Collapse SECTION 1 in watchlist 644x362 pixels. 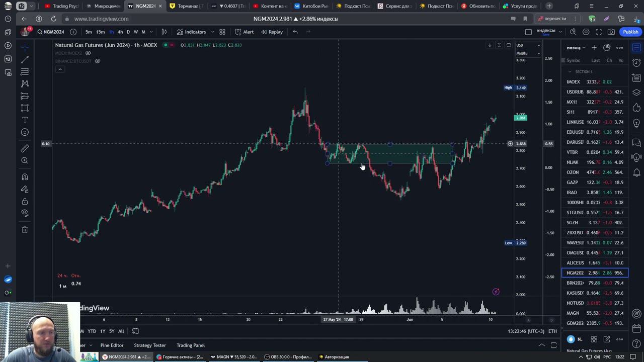point(570,71)
